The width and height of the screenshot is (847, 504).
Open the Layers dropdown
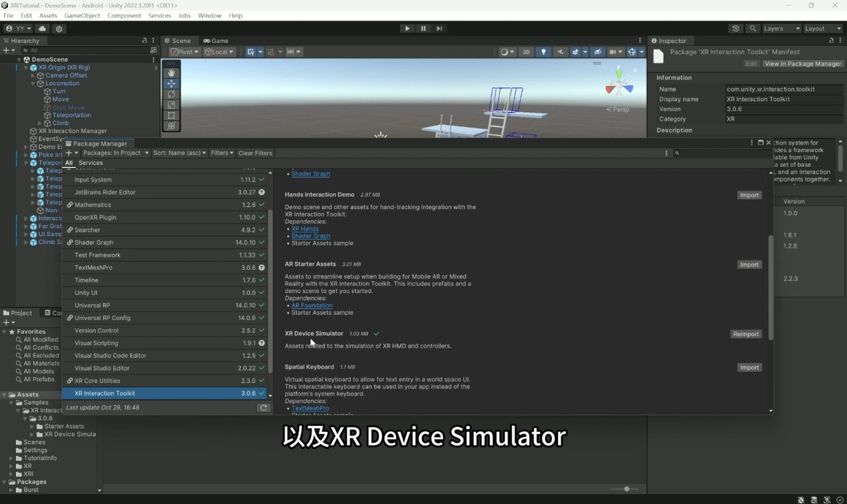[x=781, y=28]
